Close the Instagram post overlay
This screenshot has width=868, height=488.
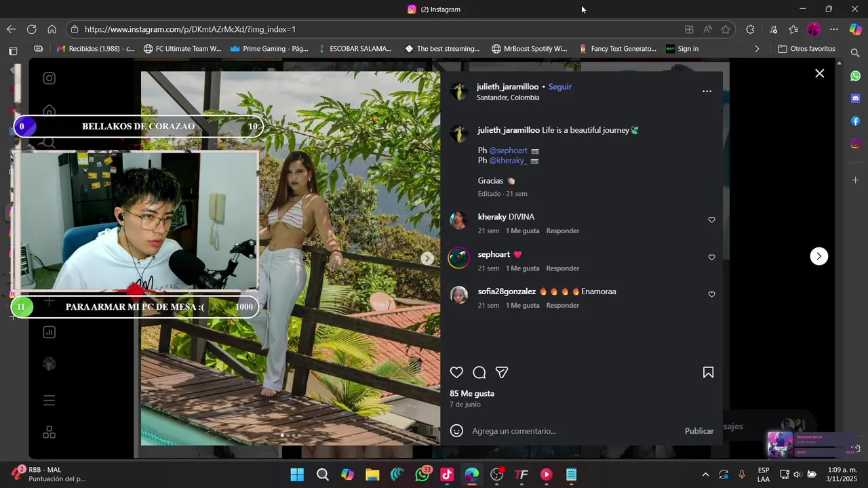tap(819, 73)
